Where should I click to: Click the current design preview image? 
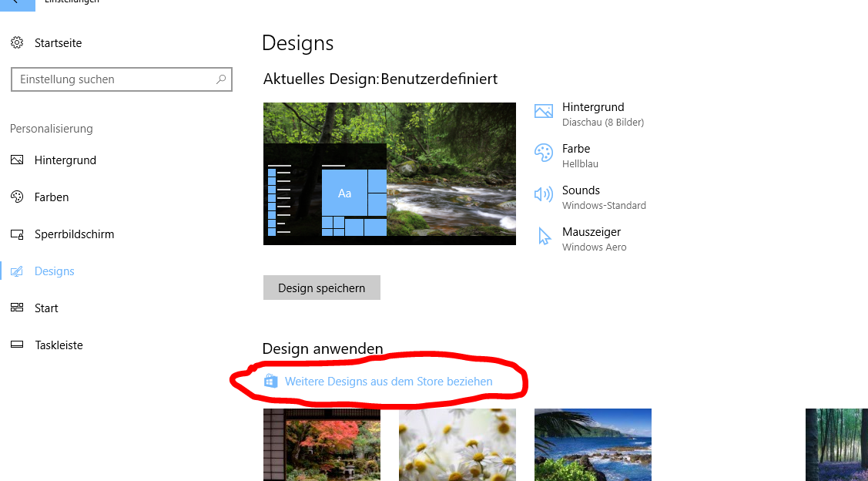coord(390,173)
